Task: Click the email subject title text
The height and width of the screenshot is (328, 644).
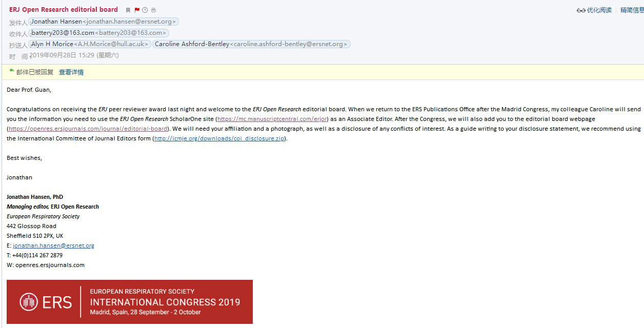Action: click(x=64, y=10)
